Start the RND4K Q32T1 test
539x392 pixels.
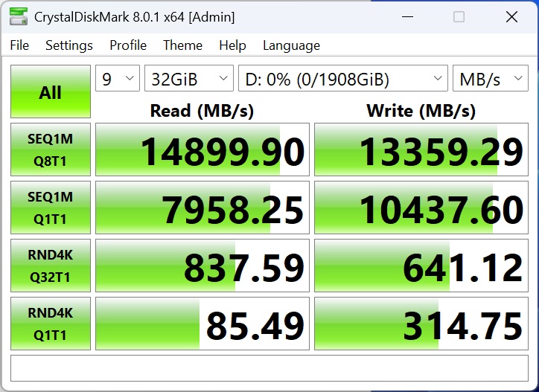coord(51,266)
